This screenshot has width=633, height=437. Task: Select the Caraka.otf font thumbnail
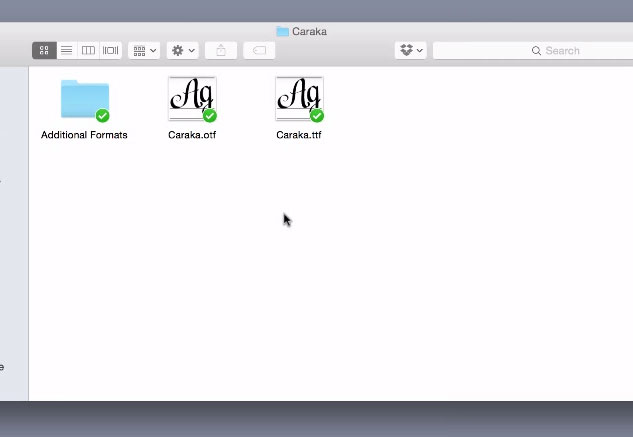(x=192, y=99)
